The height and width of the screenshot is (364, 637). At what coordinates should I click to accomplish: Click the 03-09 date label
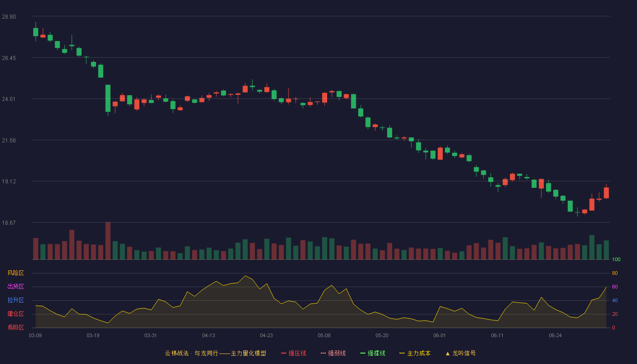35,335
